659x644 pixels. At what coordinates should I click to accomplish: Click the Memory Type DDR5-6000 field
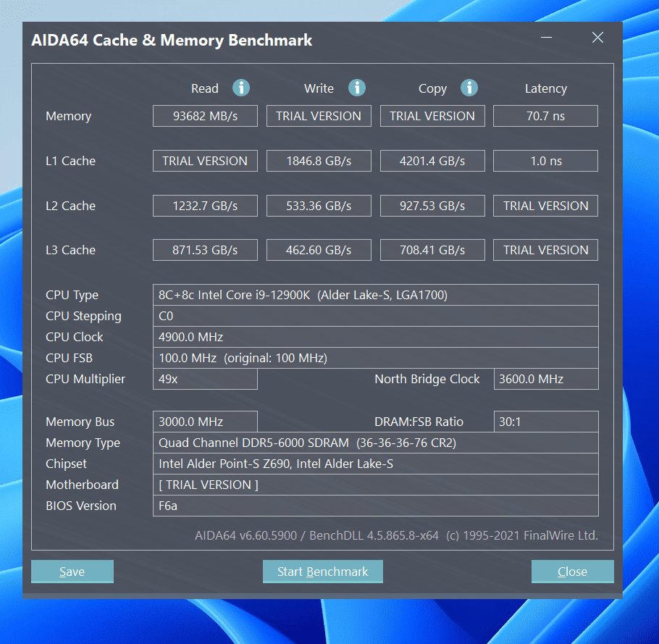(x=376, y=443)
